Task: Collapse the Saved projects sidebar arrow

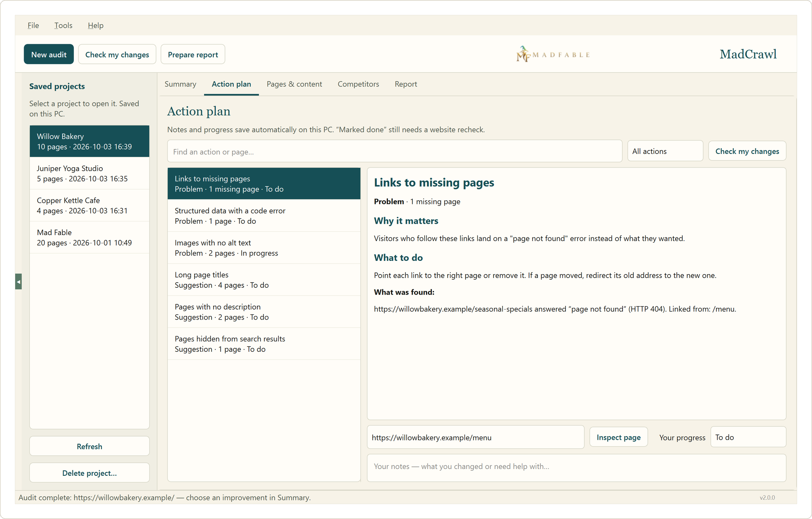Action: click(x=19, y=281)
